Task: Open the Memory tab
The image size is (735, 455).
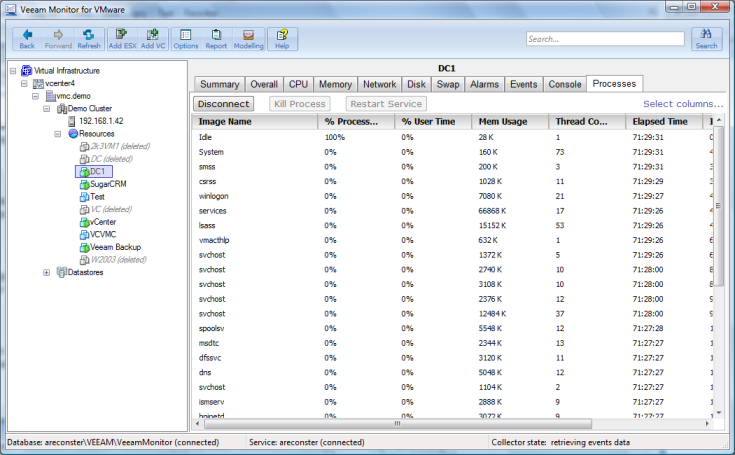Action: coord(335,84)
